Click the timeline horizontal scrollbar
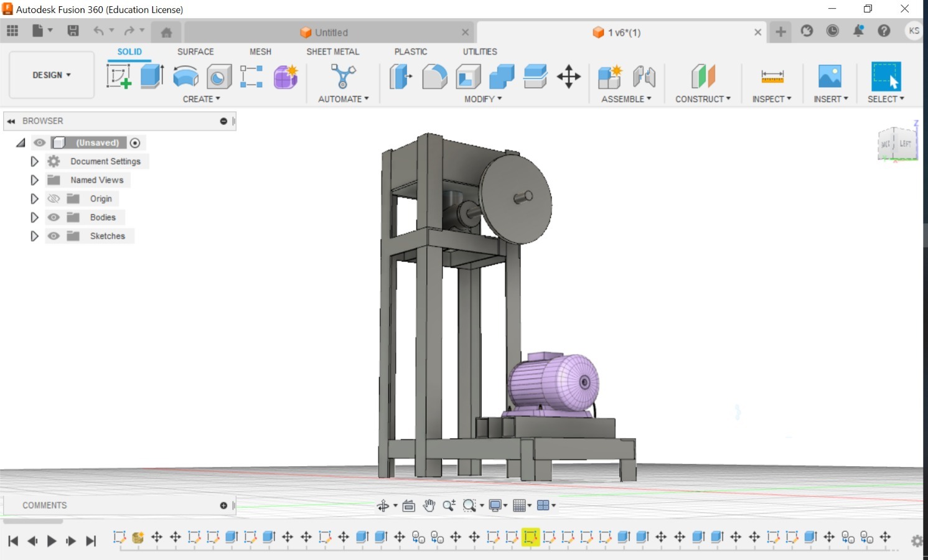This screenshot has height=560, width=928. click(x=33, y=521)
